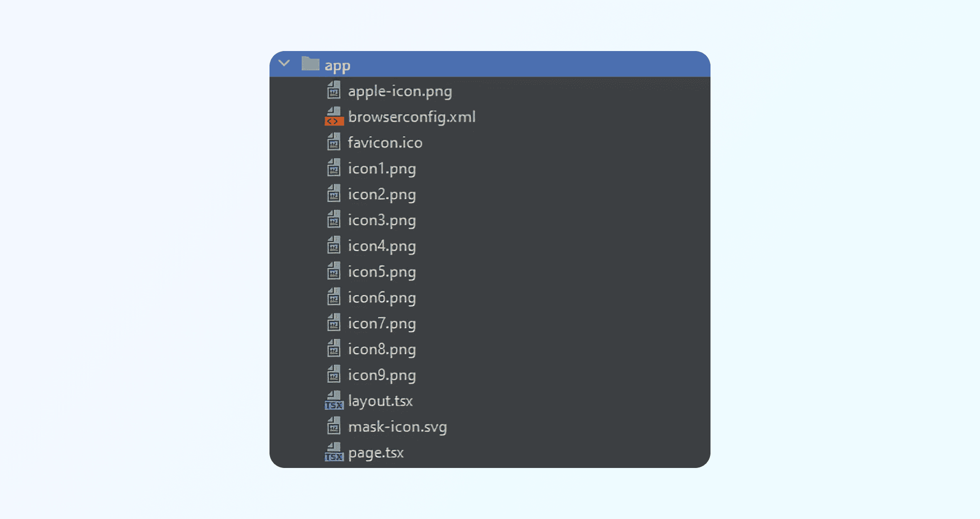
Task: Select the mask-icon.svg file
Action: (x=397, y=427)
